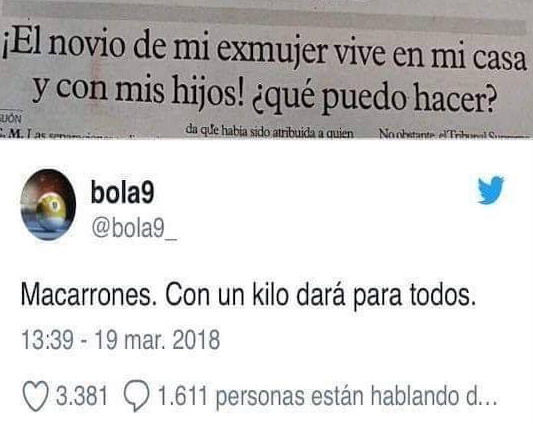
Task: Like the tweet with the heart icon
Action: coord(35,396)
